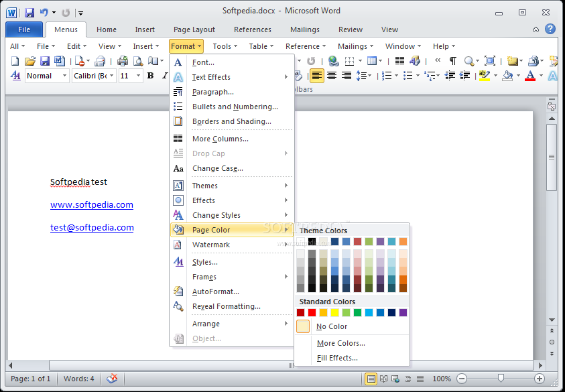Select No Color option

click(x=352, y=326)
